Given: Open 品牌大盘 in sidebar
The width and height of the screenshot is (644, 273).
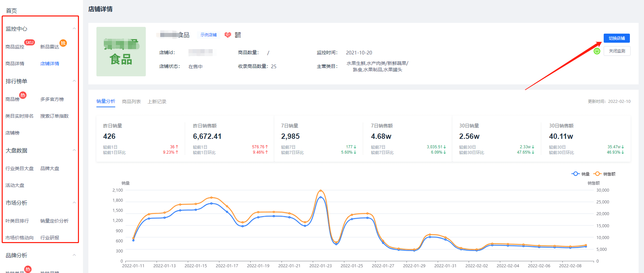Looking at the screenshot, I should pyautogui.click(x=50, y=168).
